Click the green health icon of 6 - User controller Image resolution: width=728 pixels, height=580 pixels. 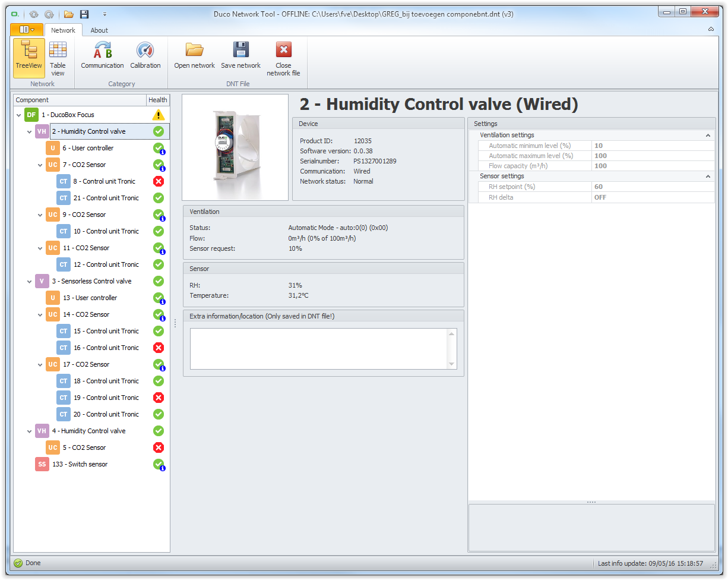coord(159,149)
